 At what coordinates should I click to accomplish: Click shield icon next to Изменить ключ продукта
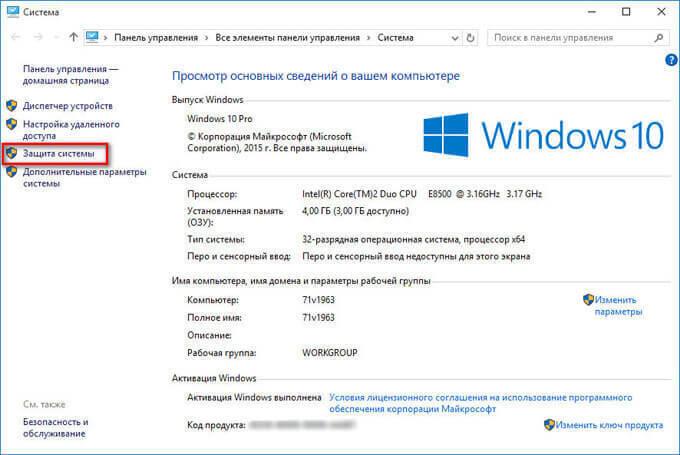tap(549, 425)
